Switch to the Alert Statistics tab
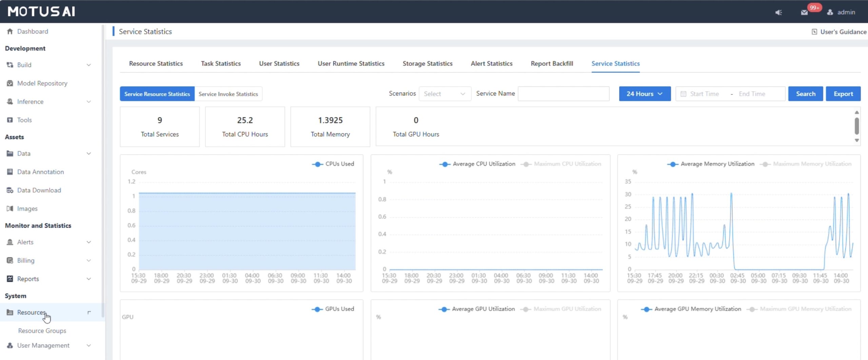 point(491,64)
